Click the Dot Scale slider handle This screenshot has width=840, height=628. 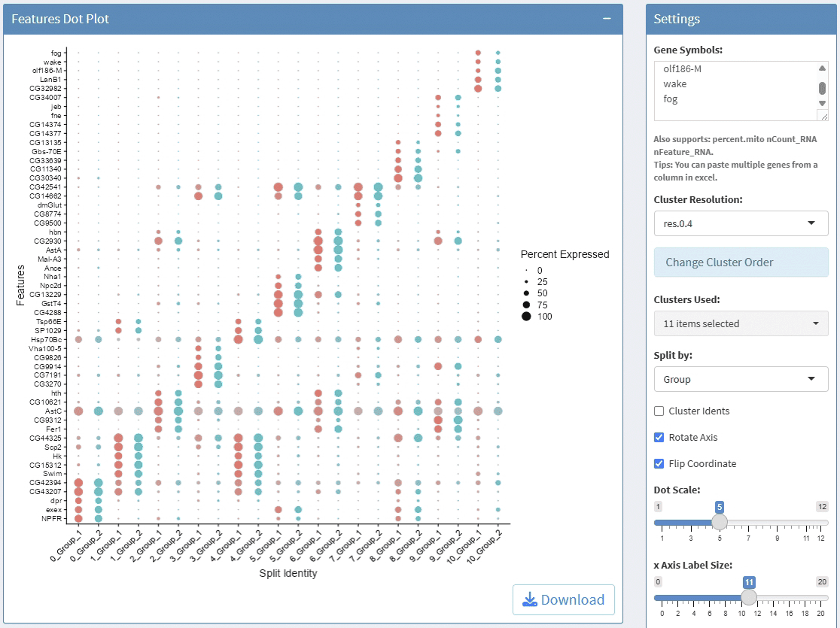720,522
